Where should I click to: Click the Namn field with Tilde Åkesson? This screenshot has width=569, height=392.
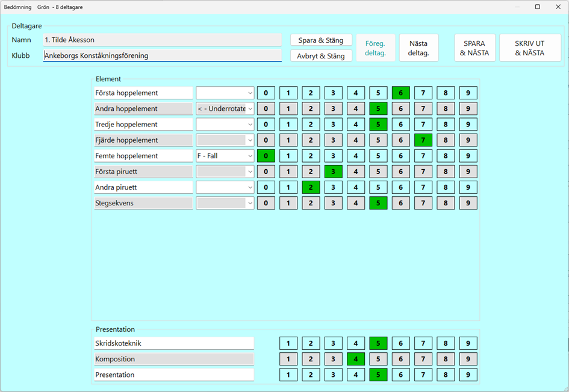[x=162, y=40]
